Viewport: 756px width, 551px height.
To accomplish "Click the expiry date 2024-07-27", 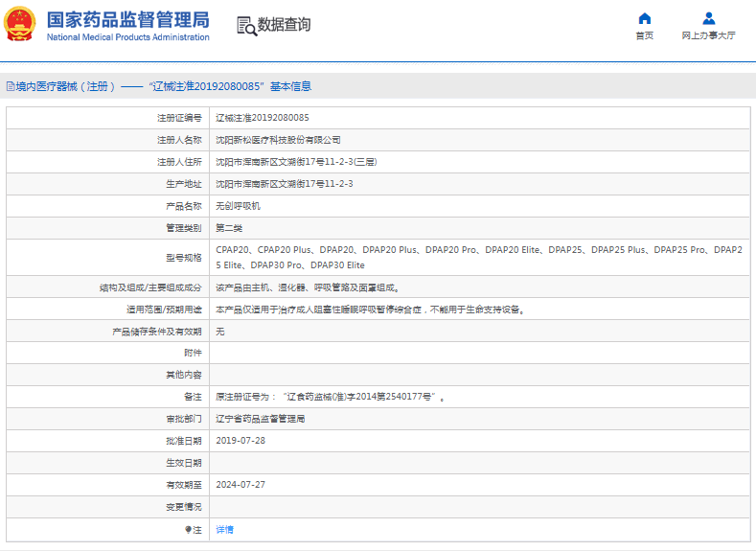I will pyautogui.click(x=240, y=485).
